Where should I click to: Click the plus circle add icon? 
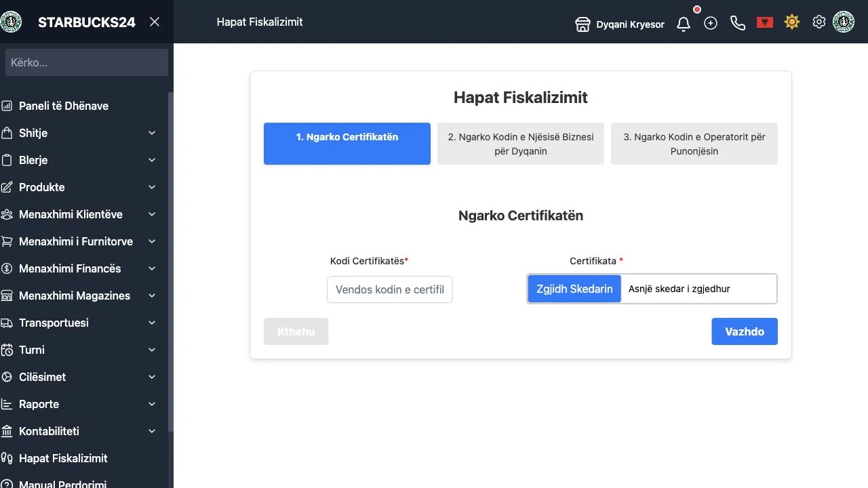pos(711,23)
